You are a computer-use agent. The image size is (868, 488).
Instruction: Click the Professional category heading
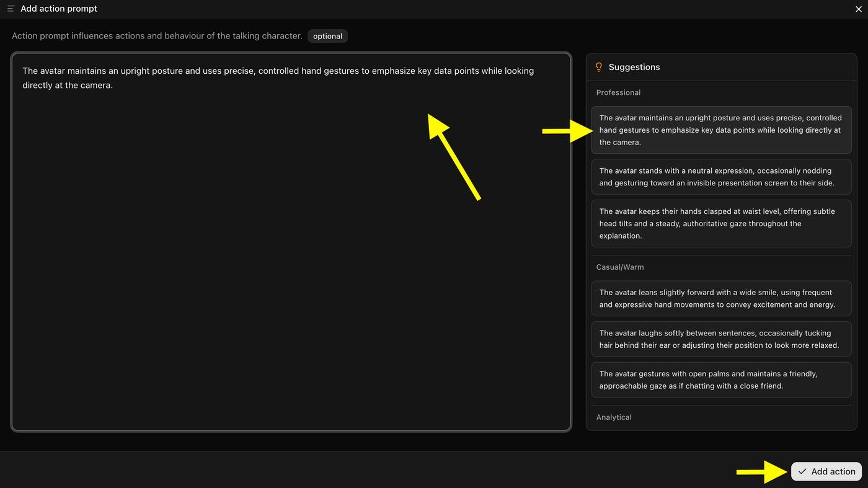click(x=618, y=92)
